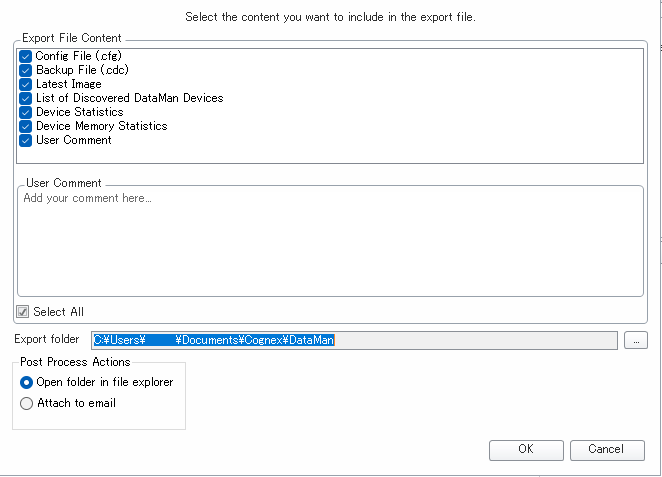
Task: Select 'Open folder in file explorer' radio
Action: [x=27, y=383]
